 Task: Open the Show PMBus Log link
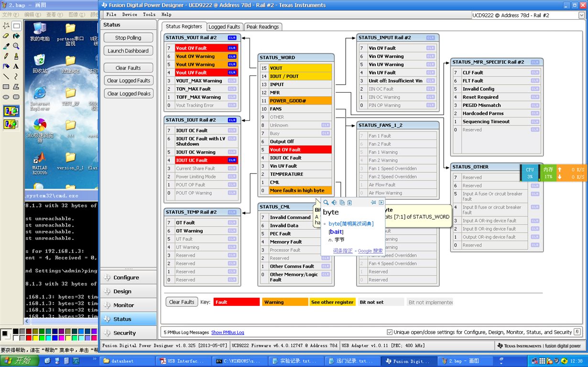click(228, 332)
